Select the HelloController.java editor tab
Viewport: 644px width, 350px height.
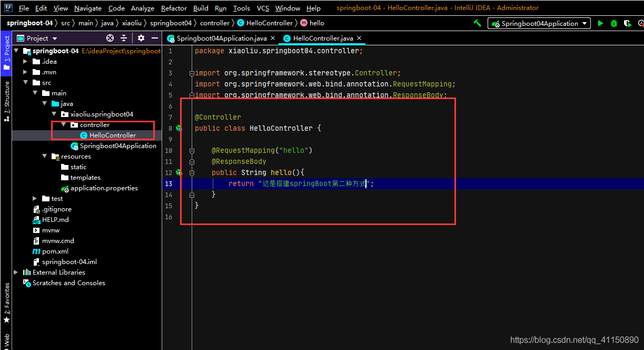click(x=323, y=38)
